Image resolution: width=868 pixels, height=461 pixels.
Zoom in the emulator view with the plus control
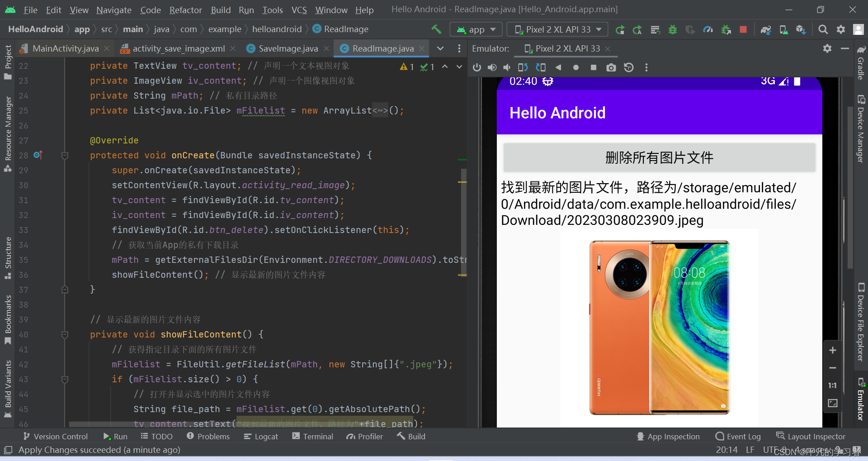pyautogui.click(x=832, y=350)
